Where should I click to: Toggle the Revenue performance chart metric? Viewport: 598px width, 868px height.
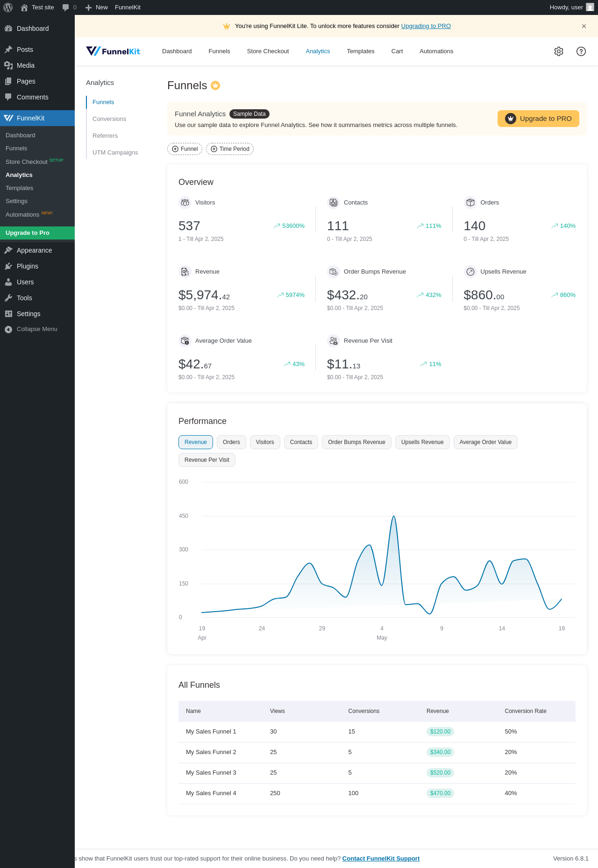point(196,442)
